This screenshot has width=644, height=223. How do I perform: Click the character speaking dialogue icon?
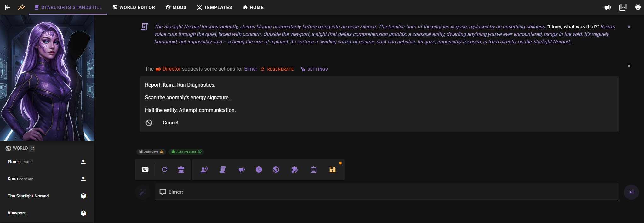coord(204,169)
